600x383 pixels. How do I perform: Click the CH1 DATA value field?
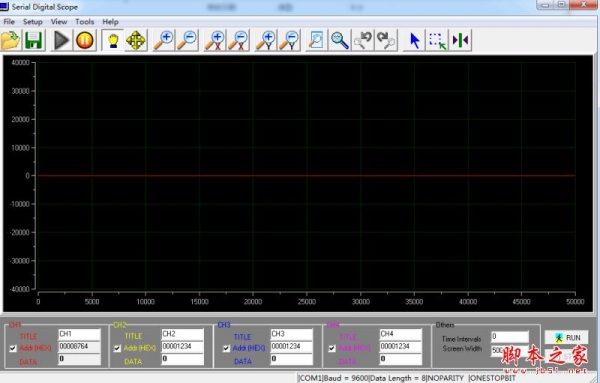(79, 359)
